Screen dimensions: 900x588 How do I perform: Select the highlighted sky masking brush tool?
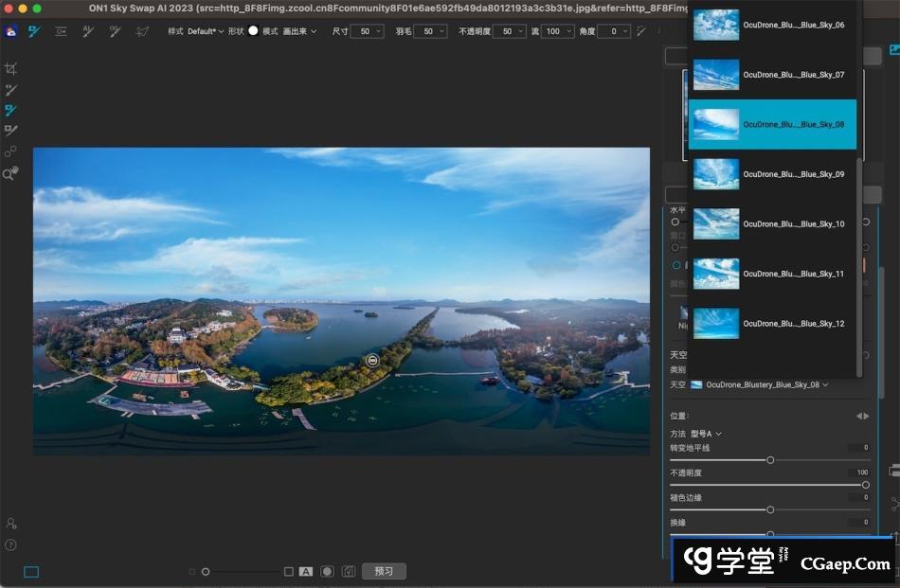coord(10,111)
